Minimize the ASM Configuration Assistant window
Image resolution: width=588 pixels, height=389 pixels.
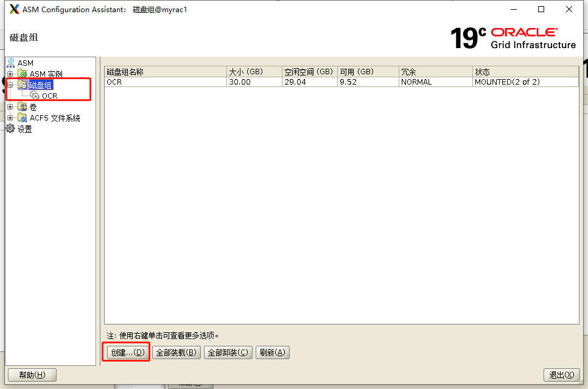coord(514,9)
